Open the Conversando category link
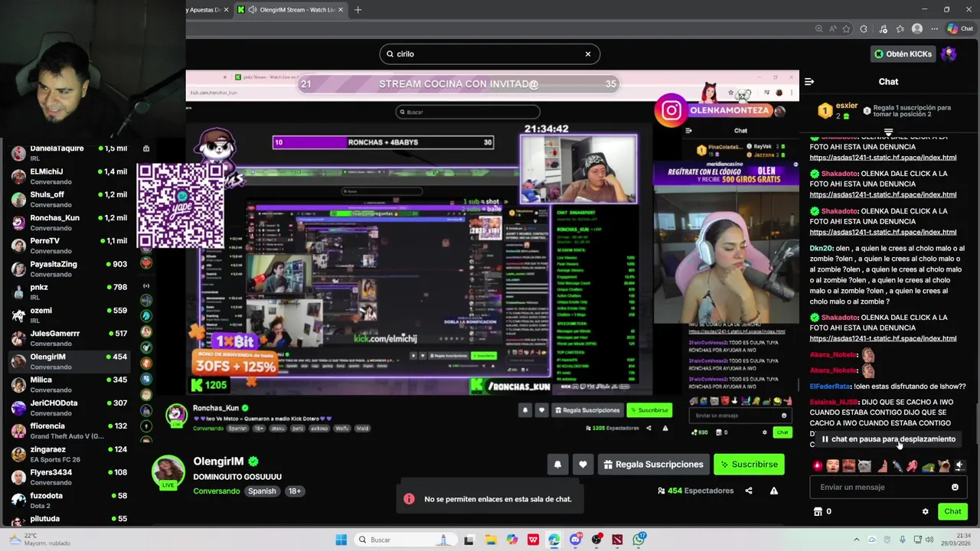 [x=216, y=491]
